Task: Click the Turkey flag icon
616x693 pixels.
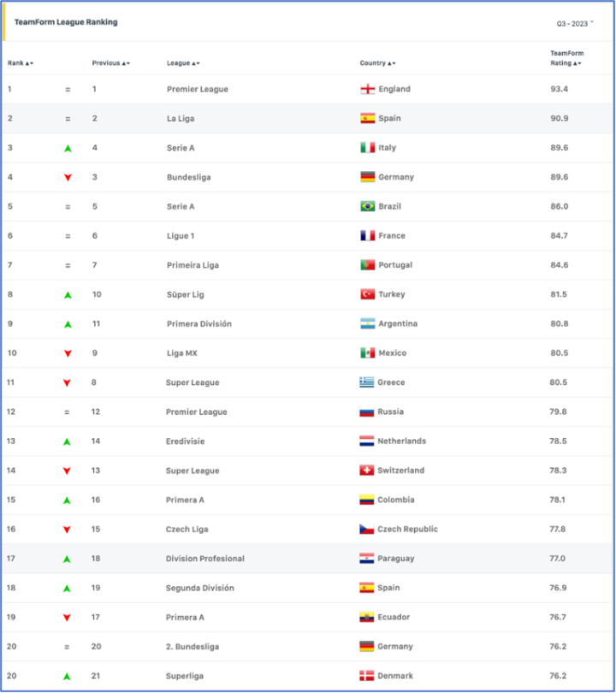Action: pos(368,294)
